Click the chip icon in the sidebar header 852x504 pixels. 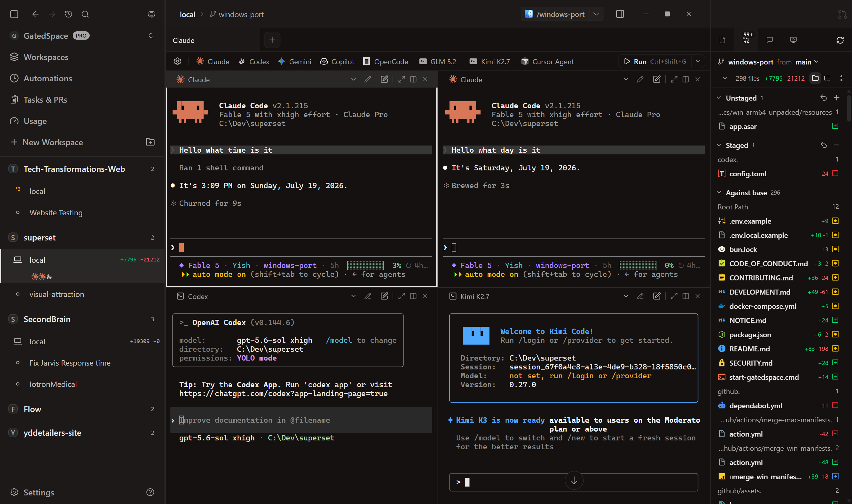pos(151,14)
